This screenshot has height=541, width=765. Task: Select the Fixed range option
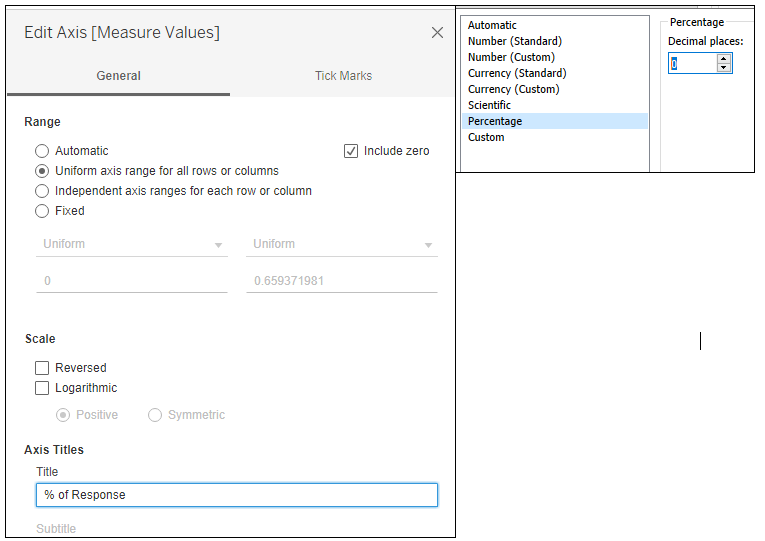(42, 211)
